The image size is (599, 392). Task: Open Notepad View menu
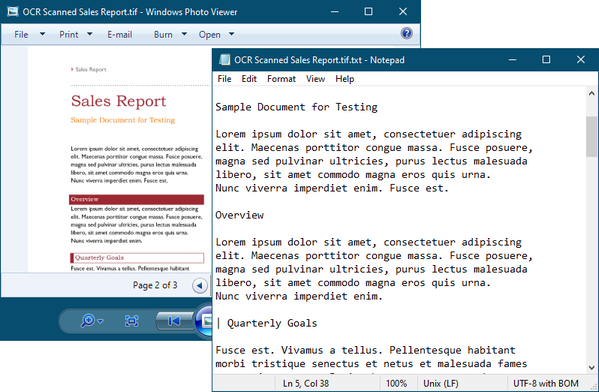coord(316,79)
